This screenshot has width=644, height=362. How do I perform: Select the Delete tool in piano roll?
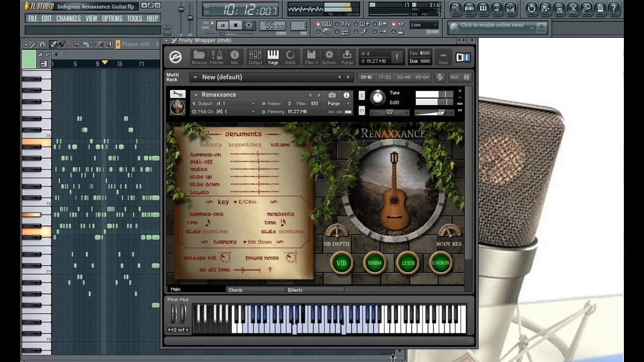coord(69,44)
